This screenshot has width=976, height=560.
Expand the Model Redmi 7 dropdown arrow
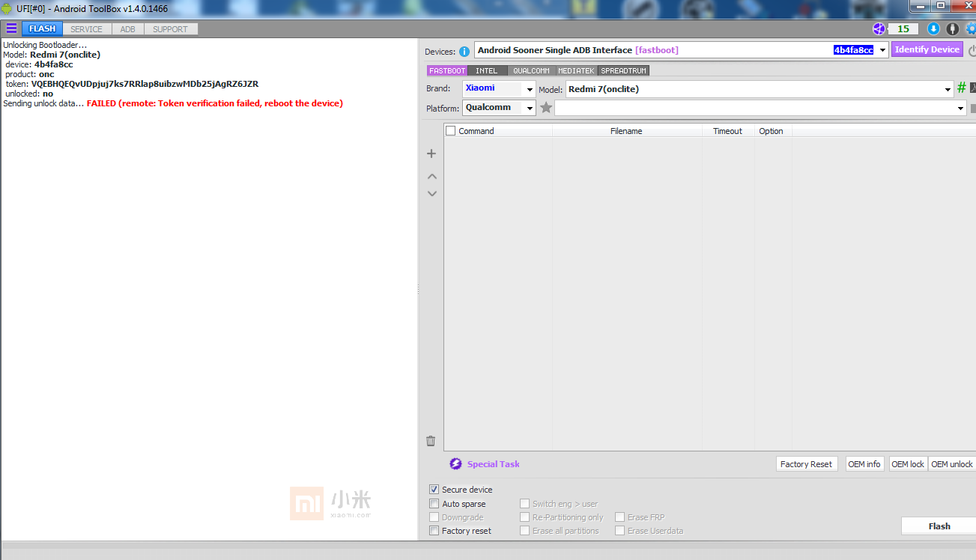[x=949, y=89]
